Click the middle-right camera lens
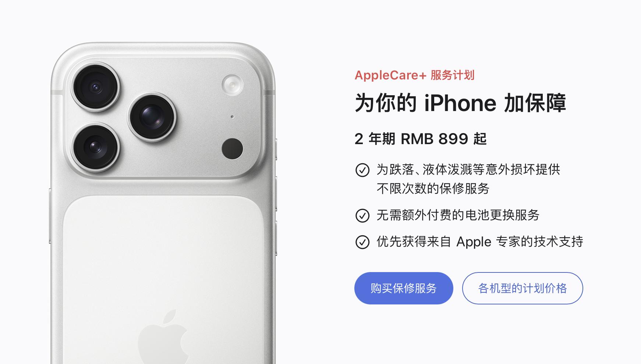Viewport: 641px width, 364px height. point(152,116)
